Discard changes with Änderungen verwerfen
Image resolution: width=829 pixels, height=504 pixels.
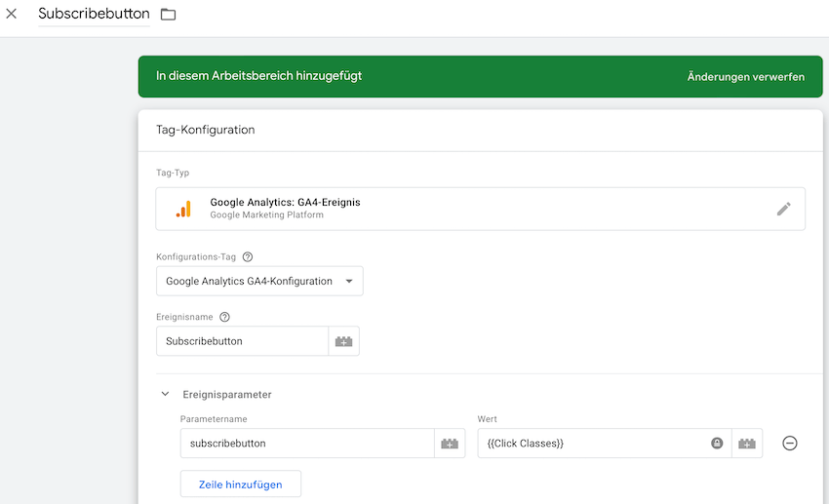click(745, 77)
